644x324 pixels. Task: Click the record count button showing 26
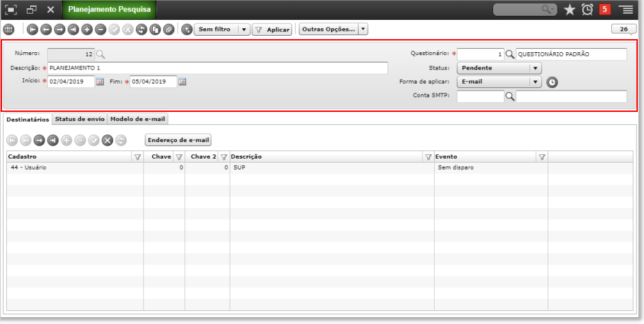[624, 30]
